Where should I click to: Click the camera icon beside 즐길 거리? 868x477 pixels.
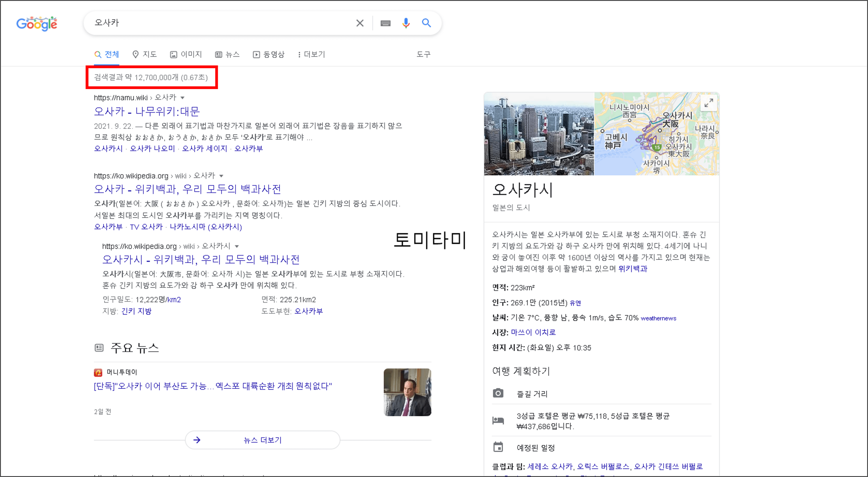coord(498,393)
